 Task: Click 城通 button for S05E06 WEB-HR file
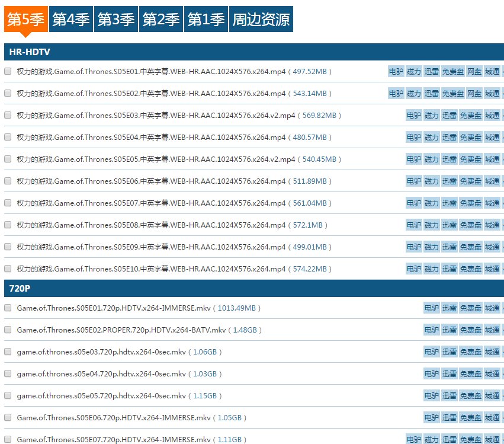tap(492, 181)
